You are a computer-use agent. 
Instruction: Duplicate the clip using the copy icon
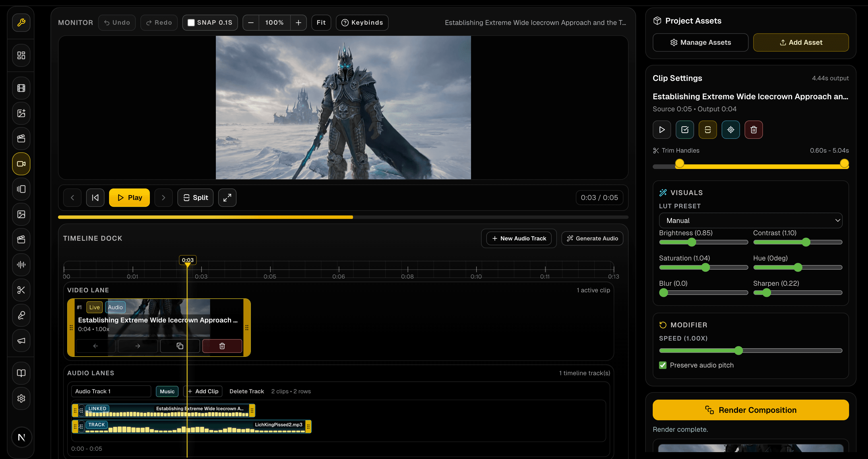[180, 346]
